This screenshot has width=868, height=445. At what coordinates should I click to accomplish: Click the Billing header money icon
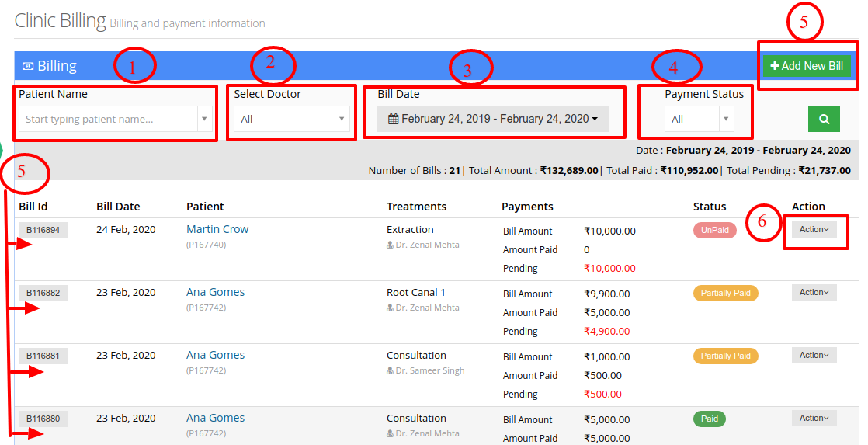click(x=28, y=67)
